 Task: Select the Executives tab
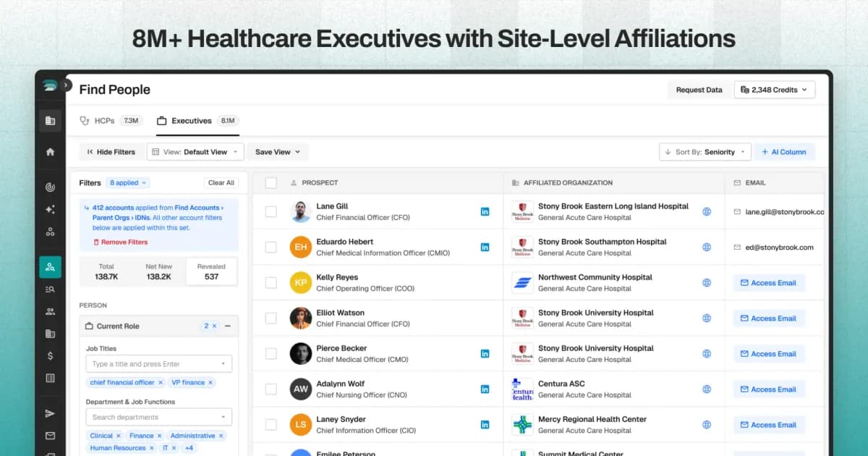197,121
